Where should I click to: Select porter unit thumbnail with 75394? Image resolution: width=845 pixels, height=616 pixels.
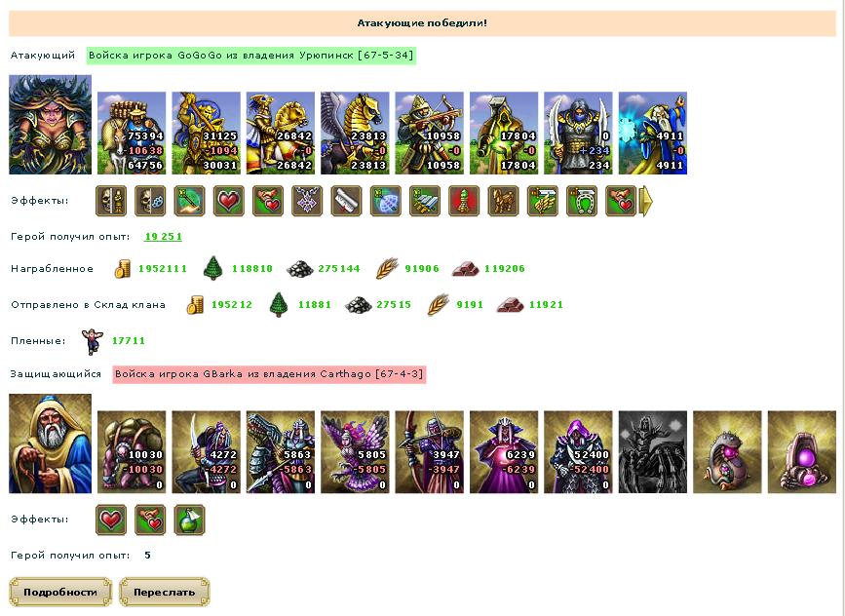(x=132, y=134)
